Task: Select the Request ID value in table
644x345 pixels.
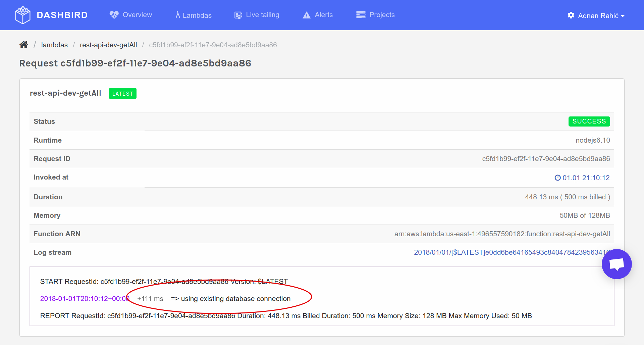Action: tap(546, 159)
